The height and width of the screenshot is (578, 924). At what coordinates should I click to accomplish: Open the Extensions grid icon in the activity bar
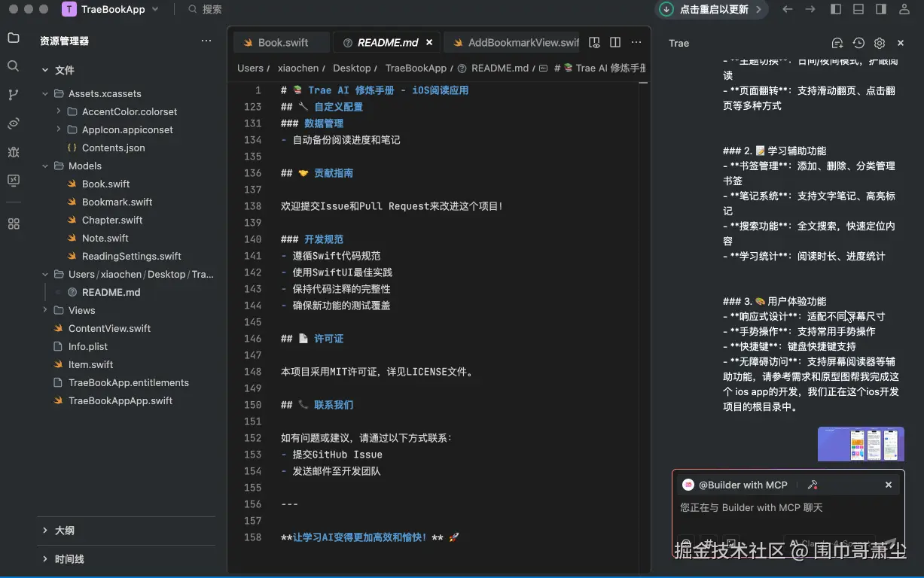coord(13,224)
